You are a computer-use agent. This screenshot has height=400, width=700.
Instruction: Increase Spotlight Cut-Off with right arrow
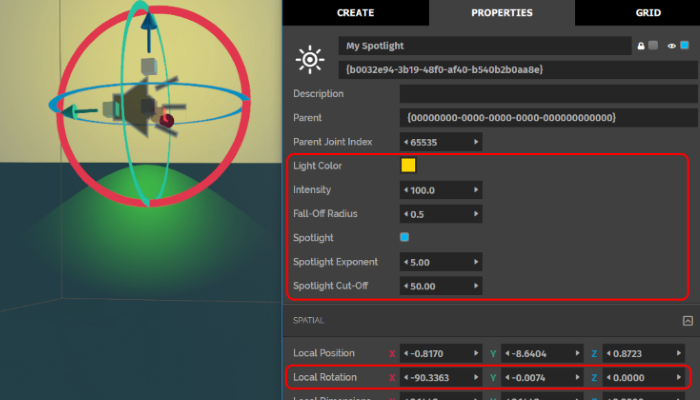coord(476,286)
